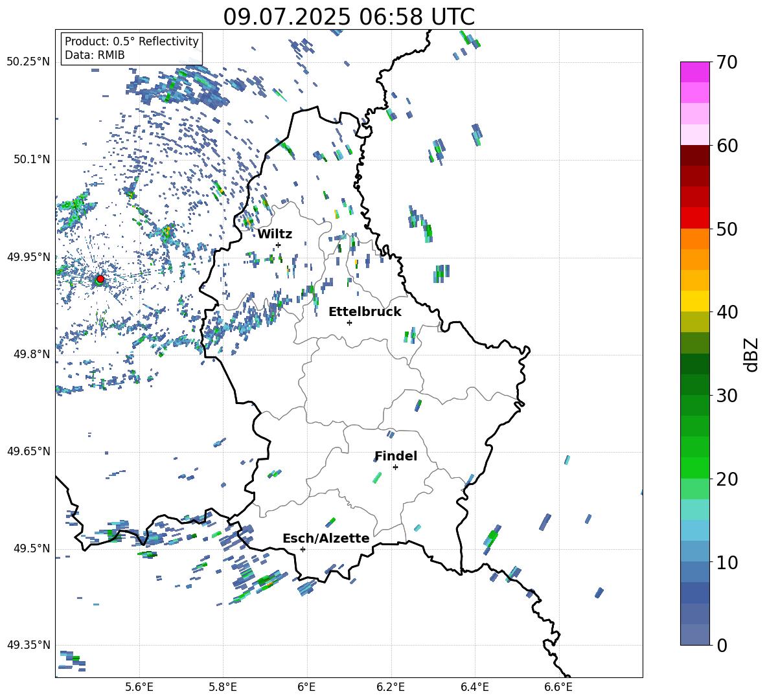
Task: Click the 50 value on the colorbar
Action: click(x=727, y=229)
